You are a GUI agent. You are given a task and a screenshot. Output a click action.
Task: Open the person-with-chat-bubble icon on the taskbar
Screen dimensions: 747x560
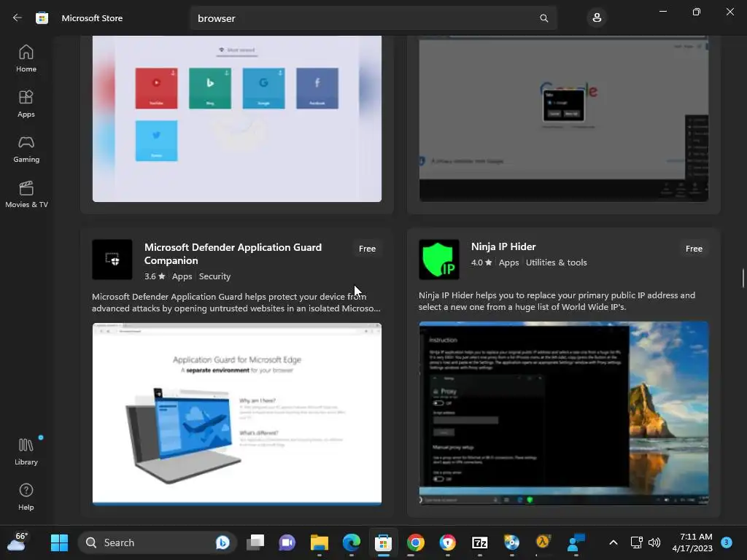coord(576,542)
